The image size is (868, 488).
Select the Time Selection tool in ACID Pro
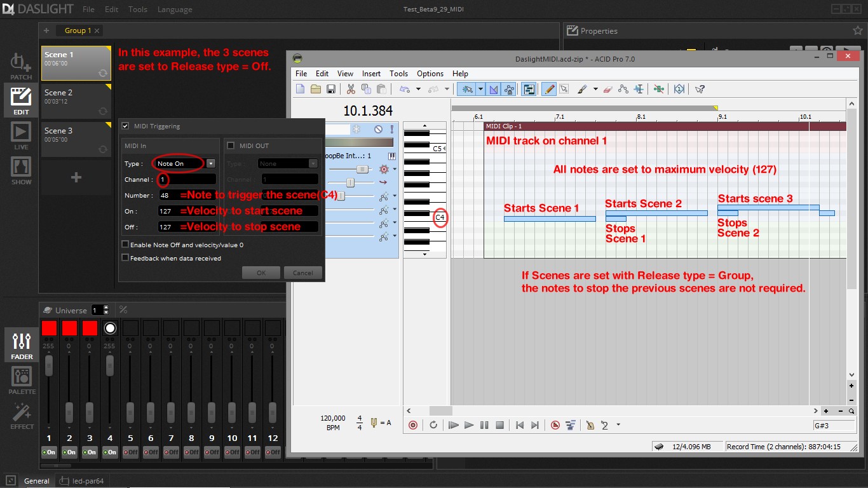pyautogui.click(x=639, y=90)
